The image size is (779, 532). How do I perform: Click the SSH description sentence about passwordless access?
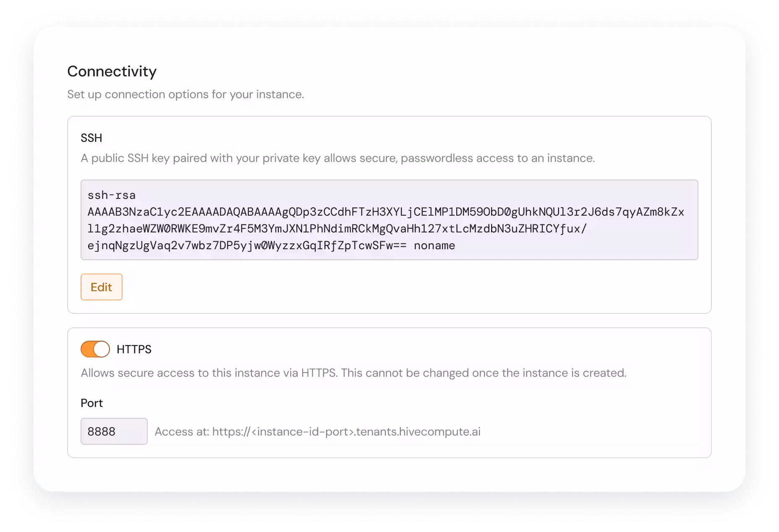(x=338, y=158)
